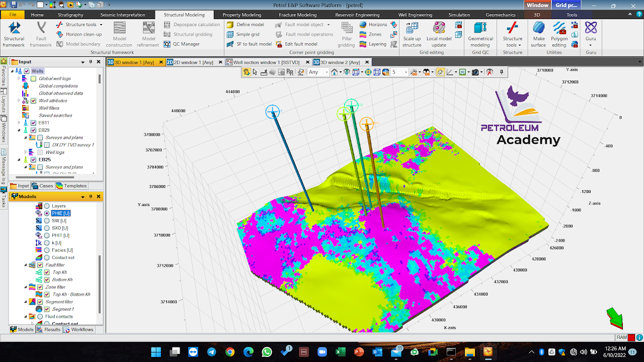Open the Templates pane tab
This screenshot has height=362, width=644.
click(71, 186)
